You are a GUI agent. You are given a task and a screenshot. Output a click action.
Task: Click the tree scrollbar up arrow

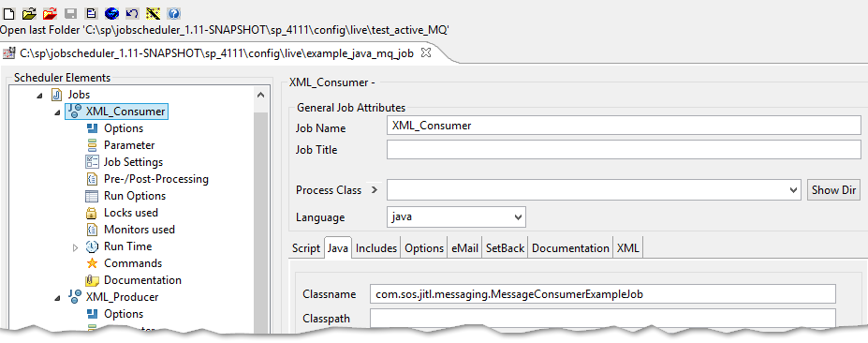[260, 96]
